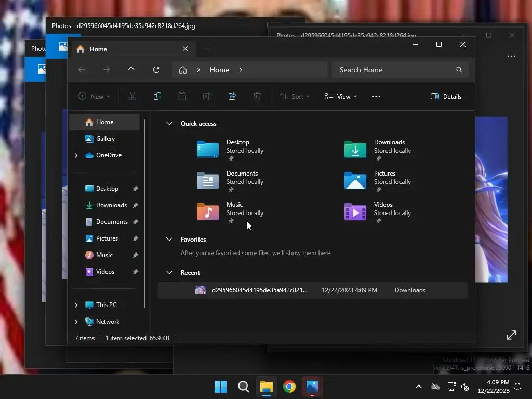Viewport: 532px width, 399px height.
Task: Click the Delete trash icon
Action: [x=257, y=96]
